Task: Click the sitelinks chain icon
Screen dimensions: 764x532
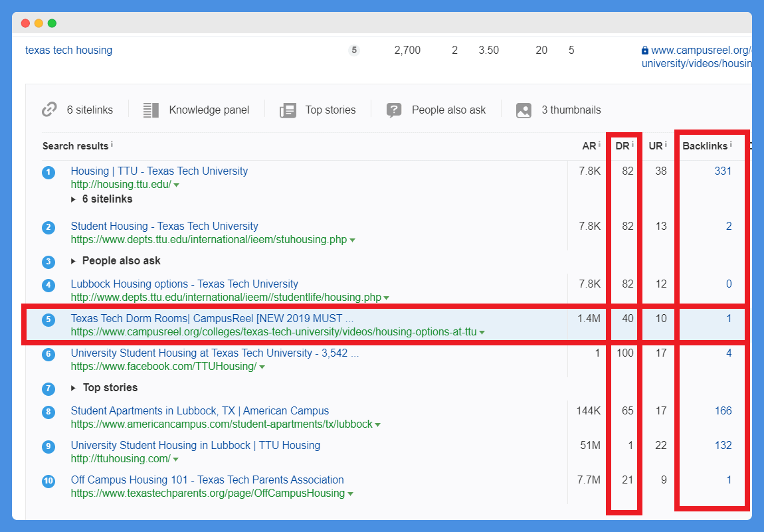Action: 49,110
